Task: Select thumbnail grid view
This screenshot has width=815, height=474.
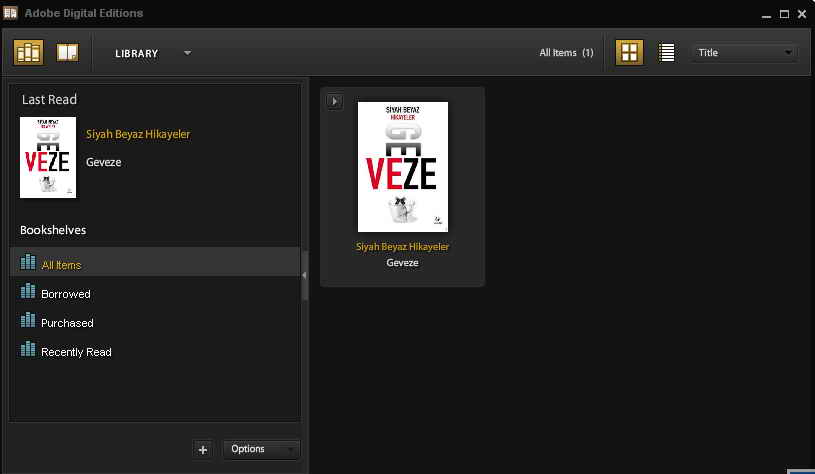Action: click(629, 52)
